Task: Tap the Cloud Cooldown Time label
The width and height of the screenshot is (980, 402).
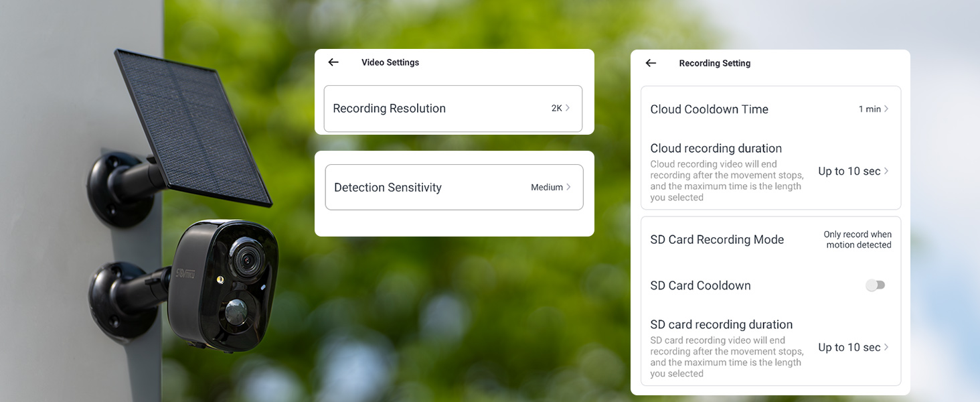Action: (x=709, y=109)
